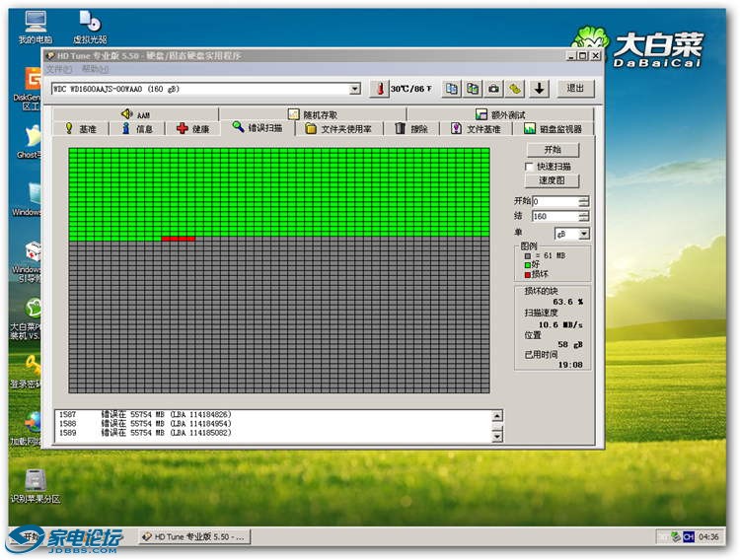Screen dimensions: 740x560
Task: Click the CH input language tray icon
Action: click(x=689, y=537)
